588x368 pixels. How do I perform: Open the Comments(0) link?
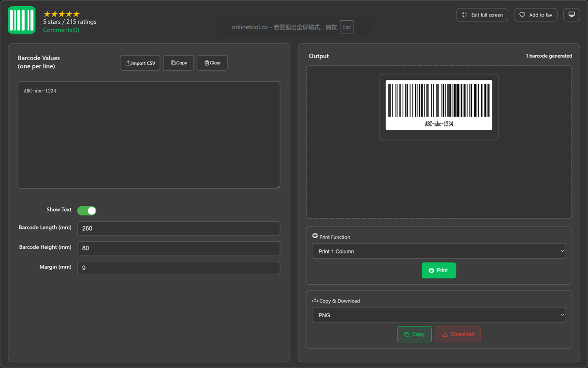pos(61,30)
